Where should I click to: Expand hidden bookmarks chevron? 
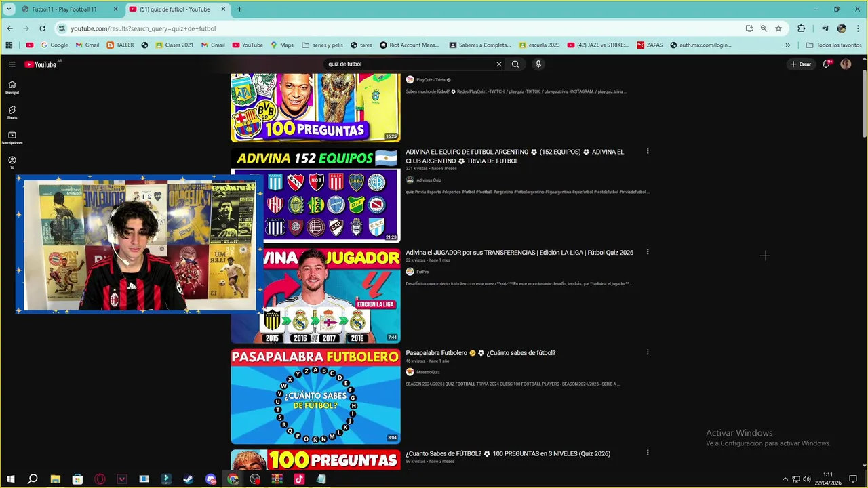click(x=787, y=45)
